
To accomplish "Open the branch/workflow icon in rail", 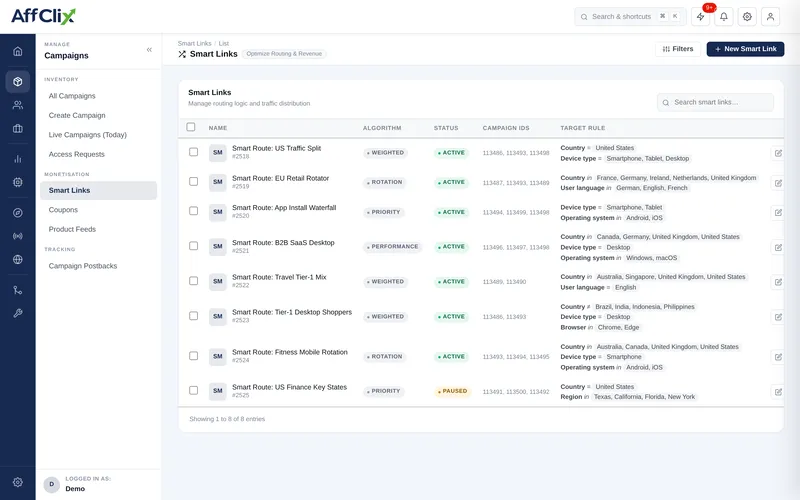I will (x=18, y=290).
